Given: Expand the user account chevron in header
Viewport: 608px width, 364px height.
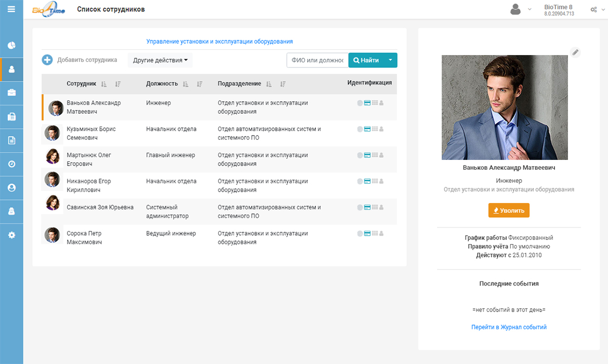Looking at the screenshot, I should coord(530,9).
